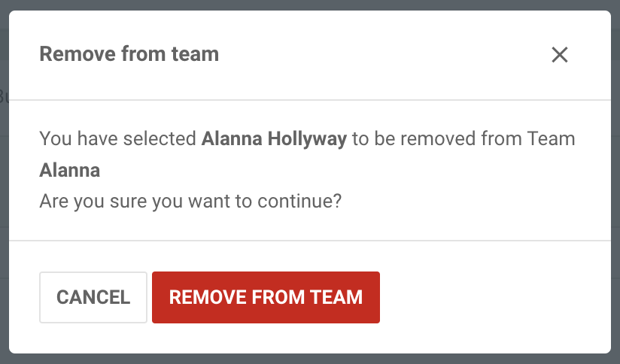Click empty footer space right of Remove button
The image size is (620, 364).
coord(489,297)
